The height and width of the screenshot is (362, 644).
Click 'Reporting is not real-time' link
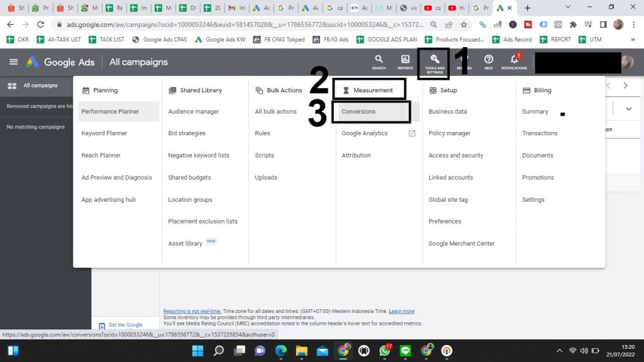192,311
